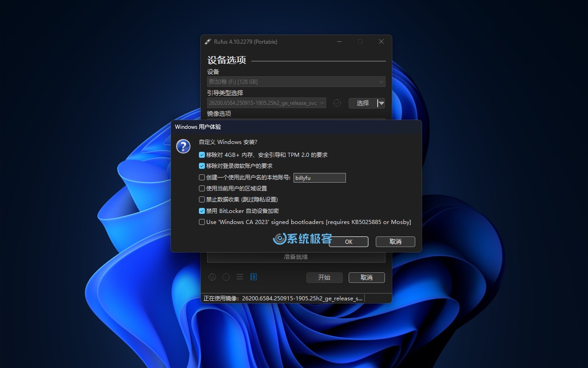Open the device dropdown showing 新加卷 (F:)
588x368 pixels.
click(296, 82)
